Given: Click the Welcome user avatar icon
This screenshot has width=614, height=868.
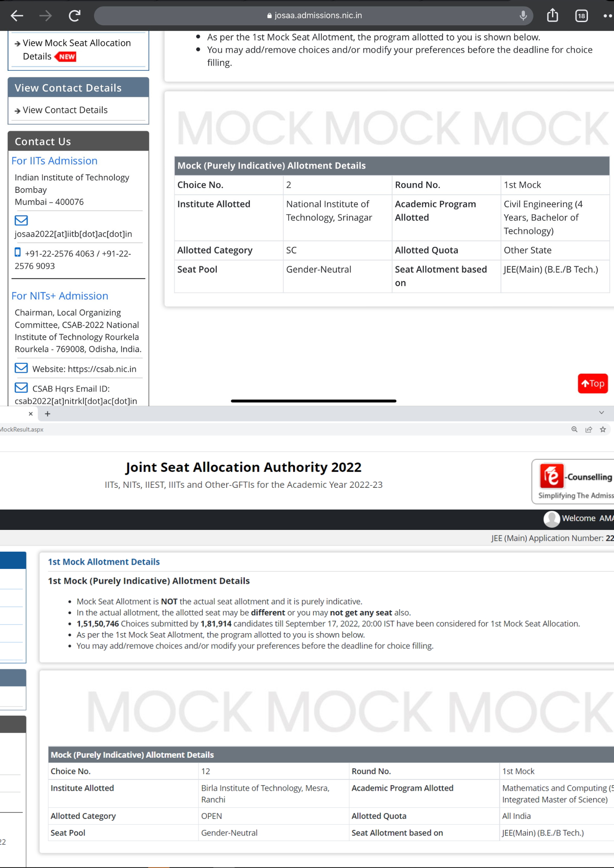Looking at the screenshot, I should point(551,519).
